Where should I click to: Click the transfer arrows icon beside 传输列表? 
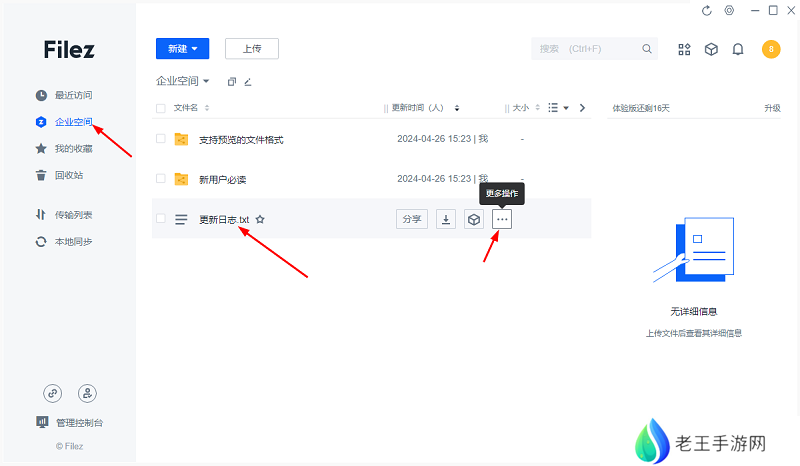41,214
